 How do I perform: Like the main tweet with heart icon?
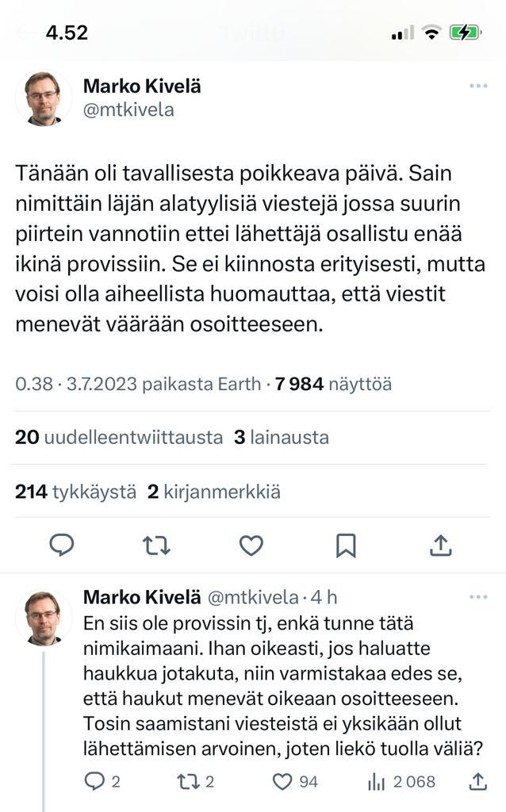[251, 545]
